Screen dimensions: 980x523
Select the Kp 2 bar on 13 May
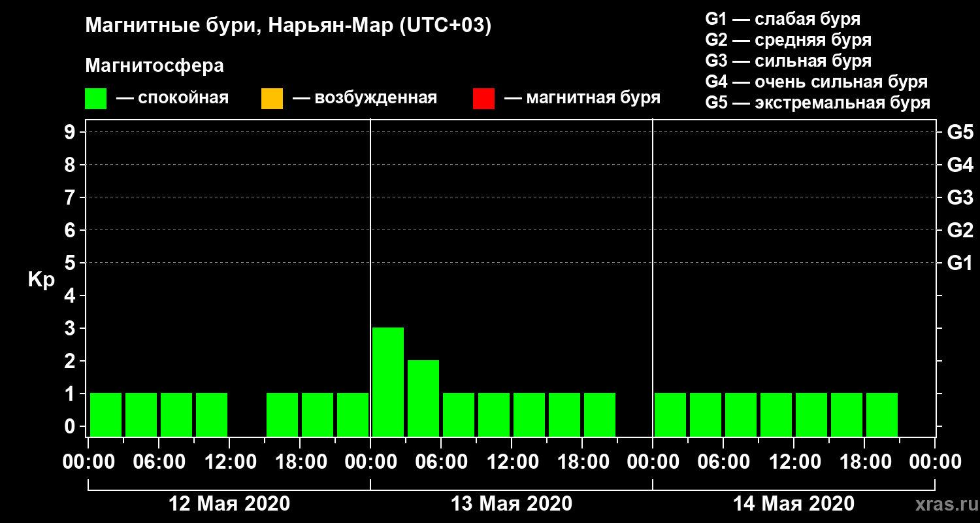423,398
